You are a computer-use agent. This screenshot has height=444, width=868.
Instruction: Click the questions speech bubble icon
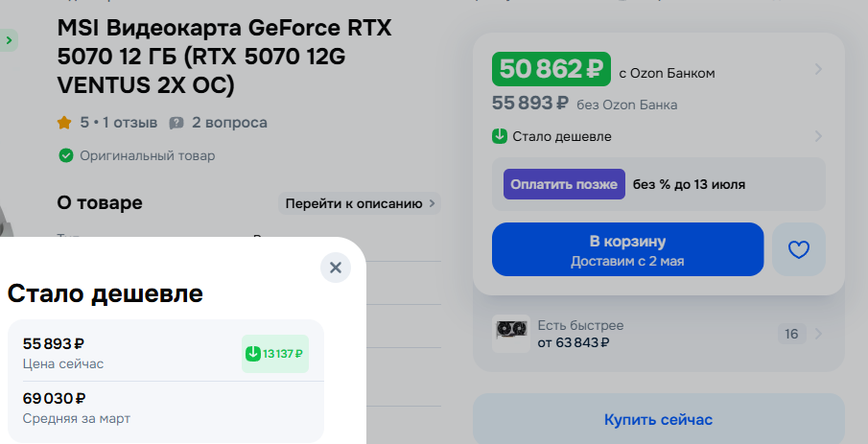coord(176,123)
